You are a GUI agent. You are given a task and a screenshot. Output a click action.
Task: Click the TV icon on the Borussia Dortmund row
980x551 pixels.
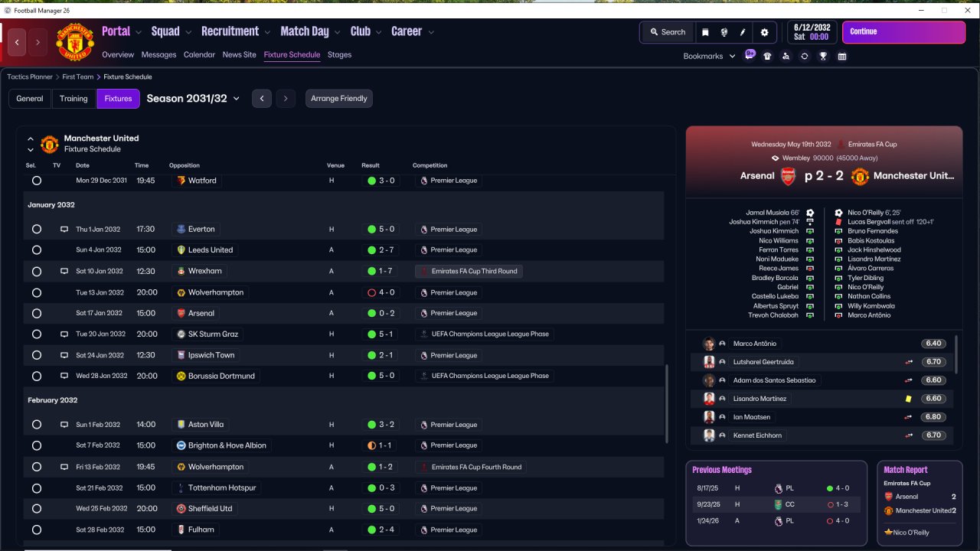[64, 376]
